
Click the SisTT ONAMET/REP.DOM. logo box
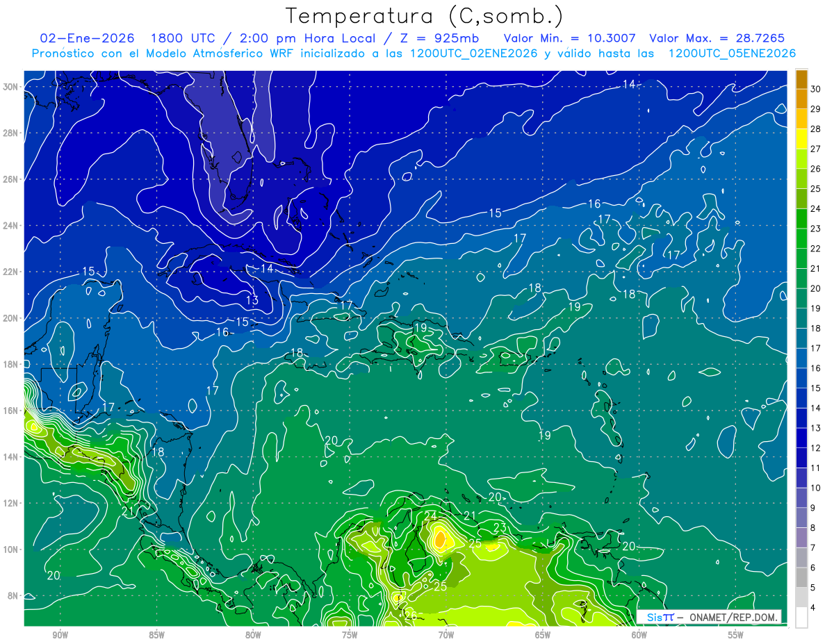pos(708,617)
